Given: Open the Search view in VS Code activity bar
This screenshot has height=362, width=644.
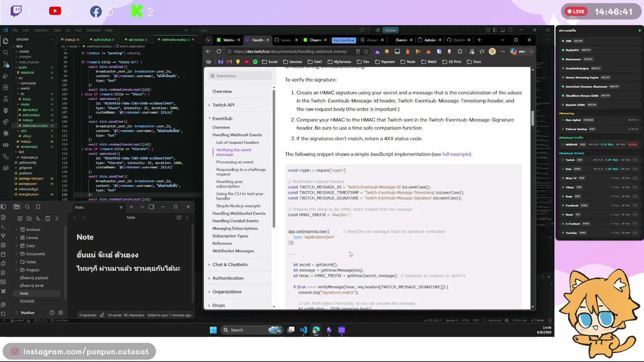Looking at the screenshot, I should coord(6,52).
